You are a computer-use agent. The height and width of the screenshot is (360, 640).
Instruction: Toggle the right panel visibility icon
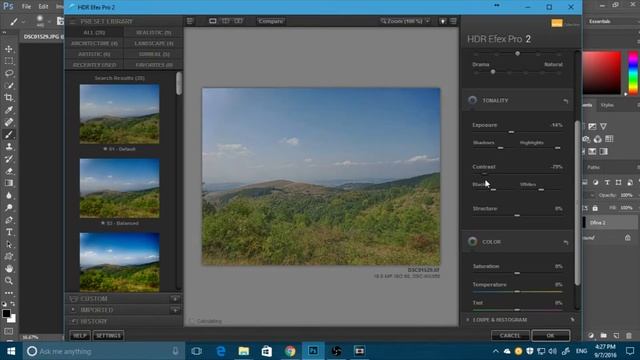pos(453,21)
